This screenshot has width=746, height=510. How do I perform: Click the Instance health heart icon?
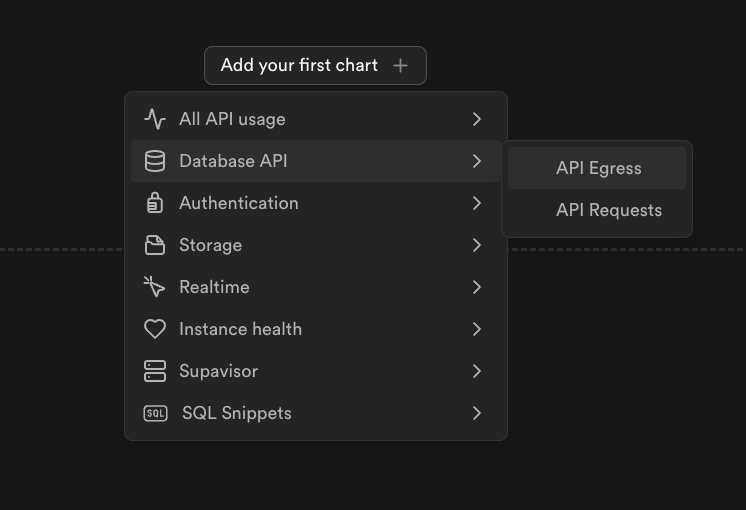155,329
